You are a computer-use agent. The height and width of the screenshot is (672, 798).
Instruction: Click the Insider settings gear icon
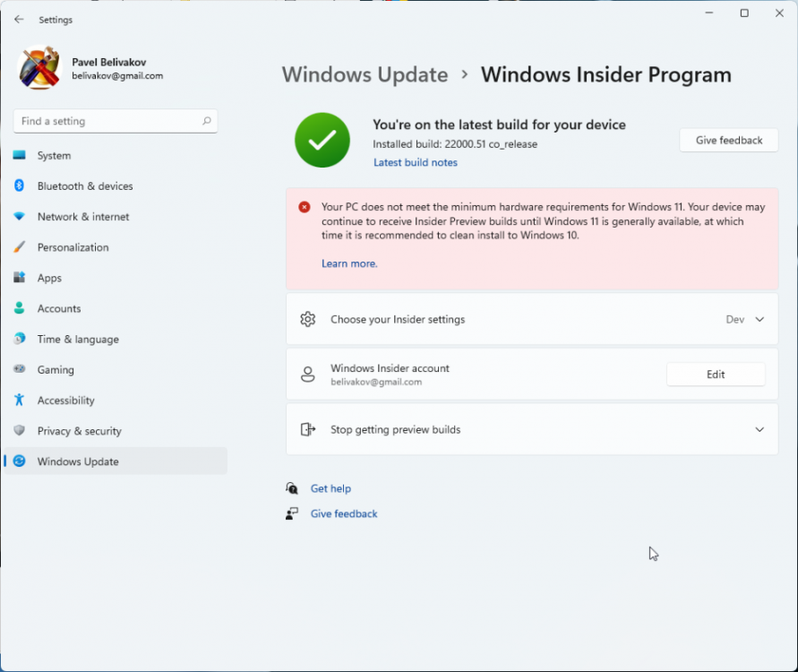pos(307,319)
